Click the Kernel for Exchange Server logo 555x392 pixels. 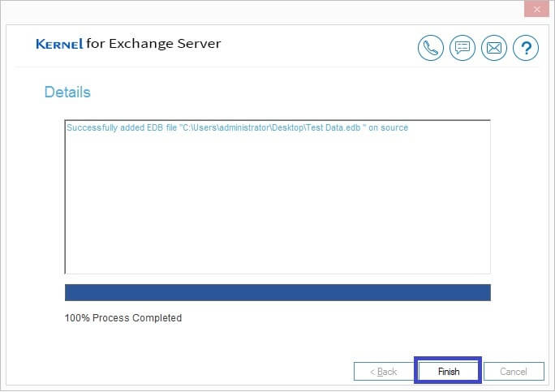click(x=128, y=44)
